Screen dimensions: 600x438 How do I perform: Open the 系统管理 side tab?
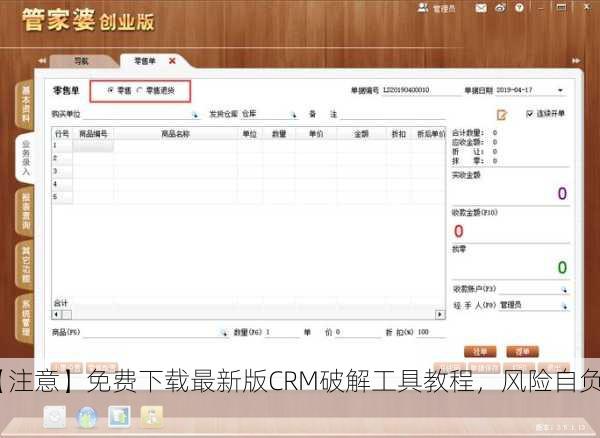click(26, 318)
